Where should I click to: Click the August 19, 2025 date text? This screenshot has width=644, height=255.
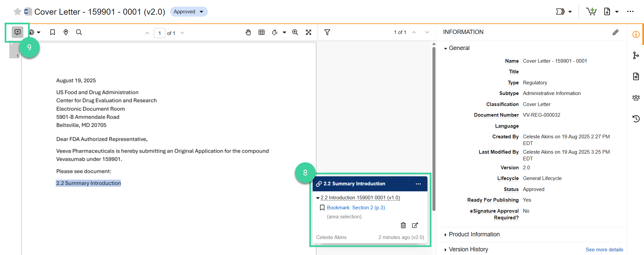coord(76,80)
